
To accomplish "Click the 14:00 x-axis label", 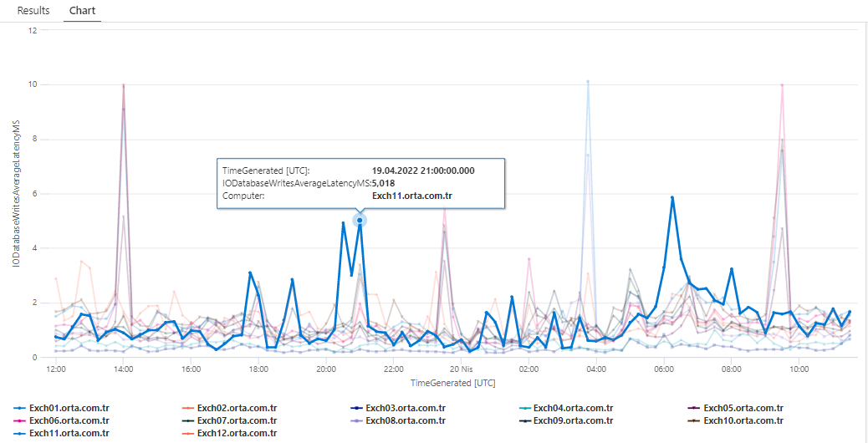I will (123, 368).
